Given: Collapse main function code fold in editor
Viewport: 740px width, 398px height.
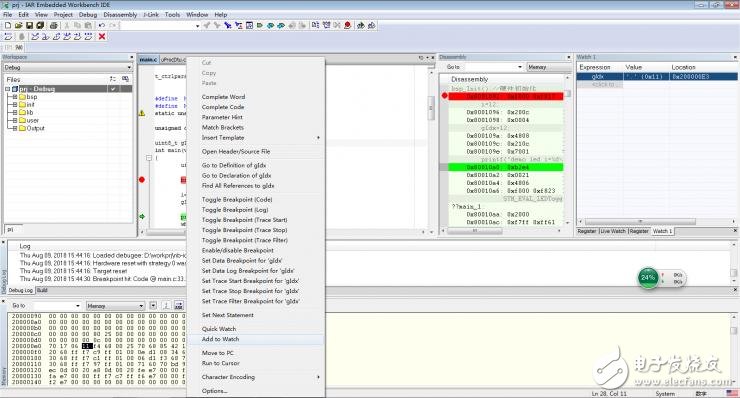Looking at the screenshot, I should tap(149, 158).
